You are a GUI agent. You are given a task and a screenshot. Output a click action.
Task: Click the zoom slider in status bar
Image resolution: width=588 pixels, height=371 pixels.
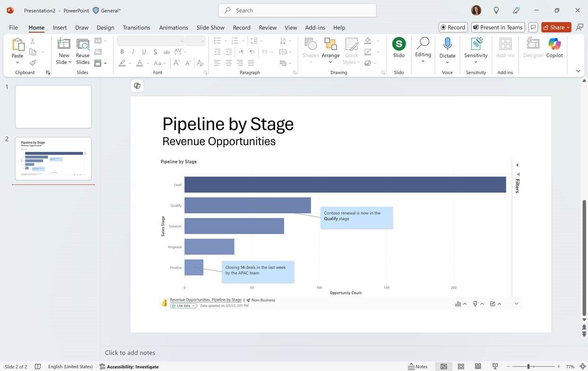[529, 366]
